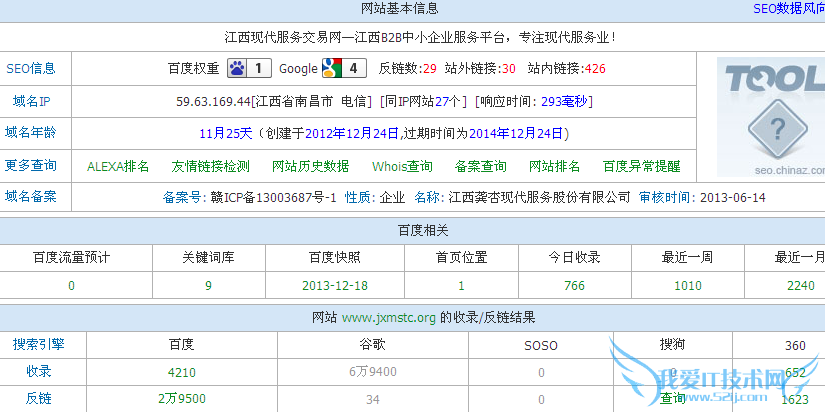Open the 网站历史数据 link
The width and height of the screenshot is (825, 412).
point(310,167)
